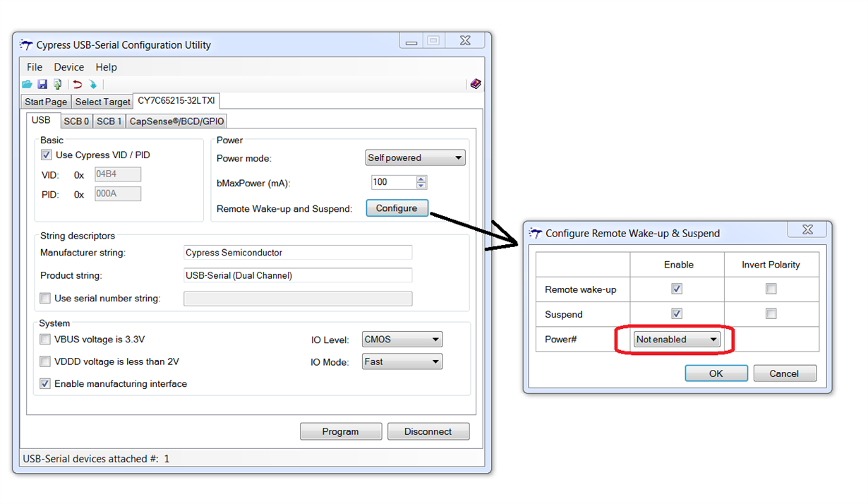This screenshot has height=504, width=868.
Task: Check Remote wake-up Invert Polarity box
Action: [771, 289]
